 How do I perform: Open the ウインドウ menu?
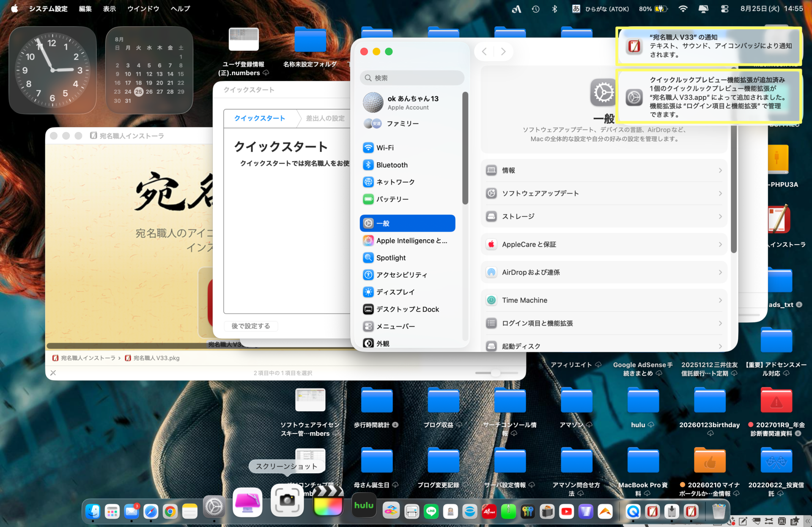tap(143, 9)
